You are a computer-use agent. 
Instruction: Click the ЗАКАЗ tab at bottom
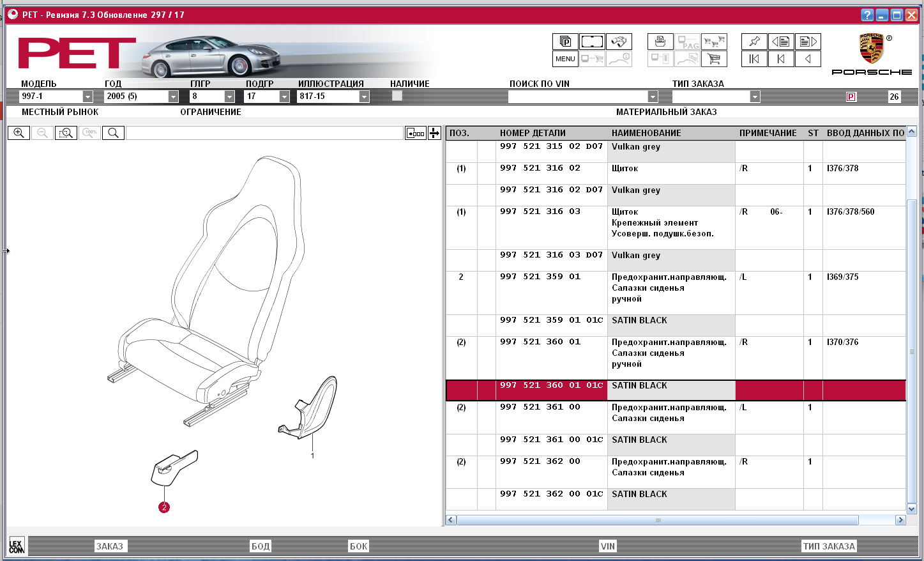[x=110, y=546]
